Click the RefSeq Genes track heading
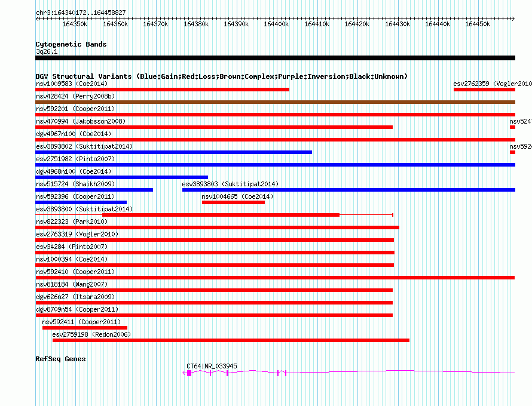Screen dimensions: 532x406 [60, 359]
